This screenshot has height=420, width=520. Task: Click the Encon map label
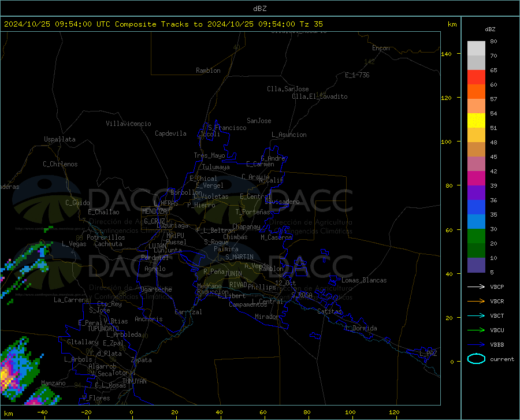[381, 48]
